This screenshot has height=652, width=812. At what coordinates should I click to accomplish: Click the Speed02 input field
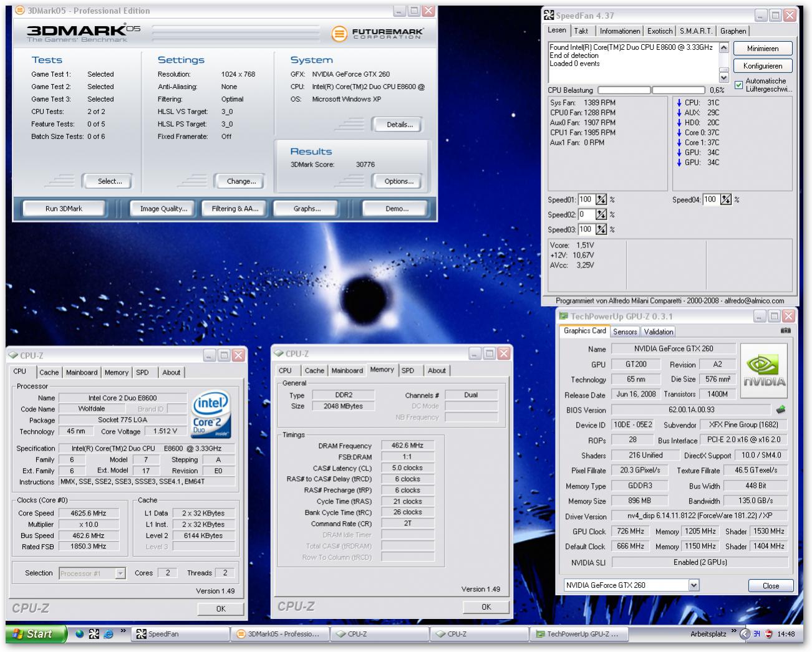(586, 214)
